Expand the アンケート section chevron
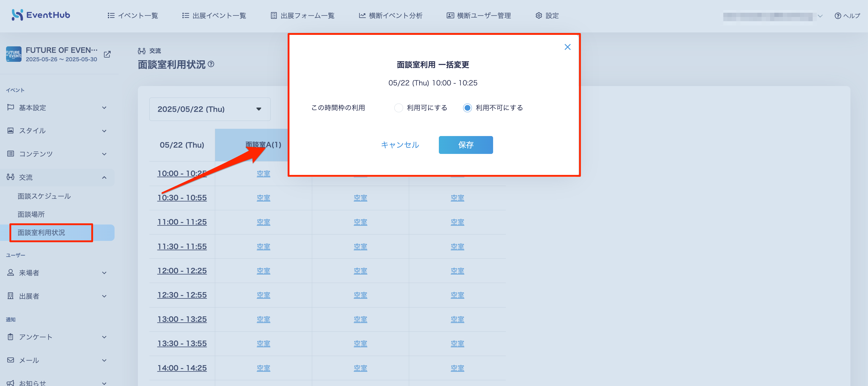Viewport: 868px width, 386px height. point(105,337)
